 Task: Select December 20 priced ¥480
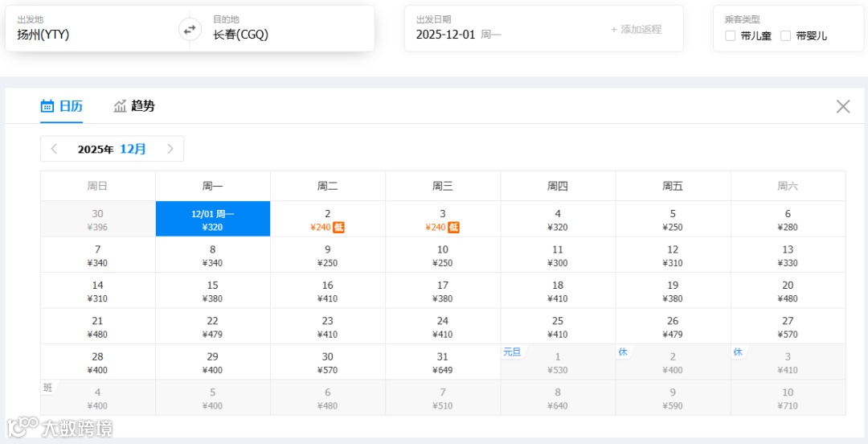(788, 291)
